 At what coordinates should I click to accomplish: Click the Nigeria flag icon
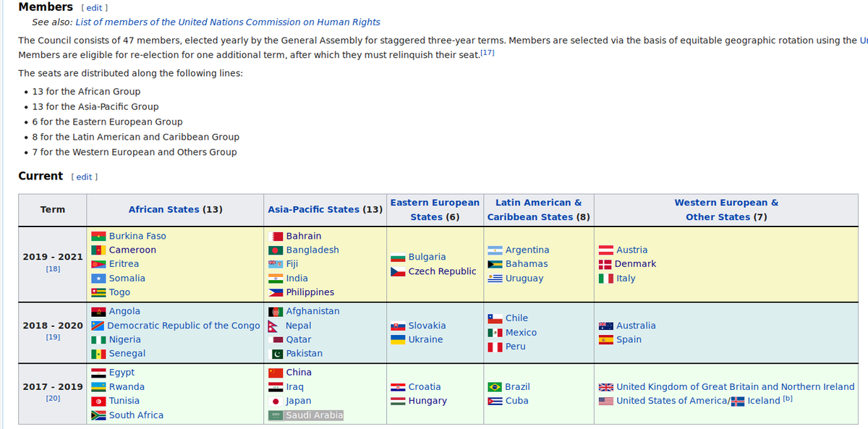(x=99, y=339)
